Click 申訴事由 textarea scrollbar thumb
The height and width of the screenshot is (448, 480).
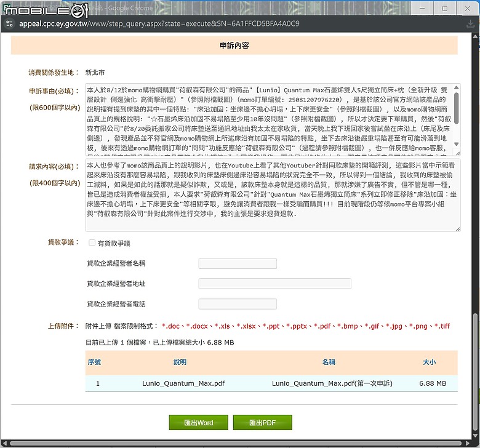(x=456, y=108)
